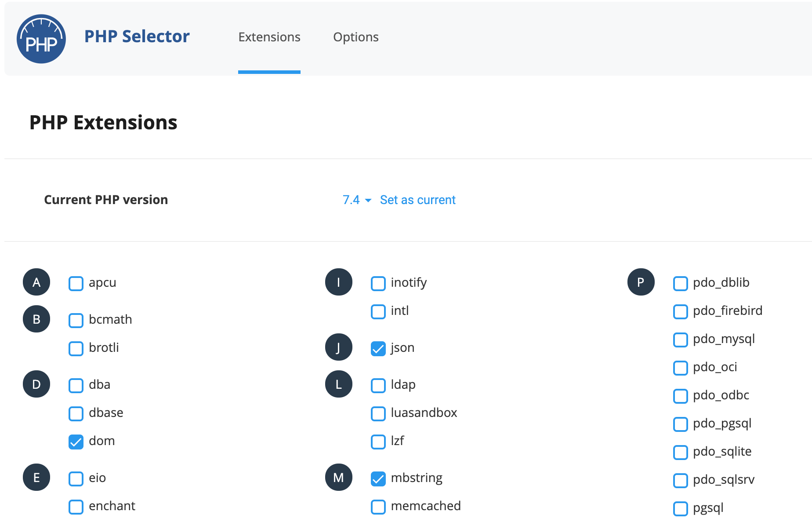Image resolution: width=812 pixels, height=526 pixels.
Task: Select the Extensions tab
Action: (x=269, y=37)
